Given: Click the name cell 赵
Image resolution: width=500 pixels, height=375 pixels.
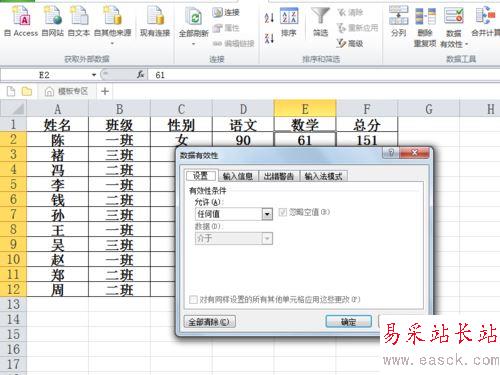Looking at the screenshot, I should coord(57,260).
